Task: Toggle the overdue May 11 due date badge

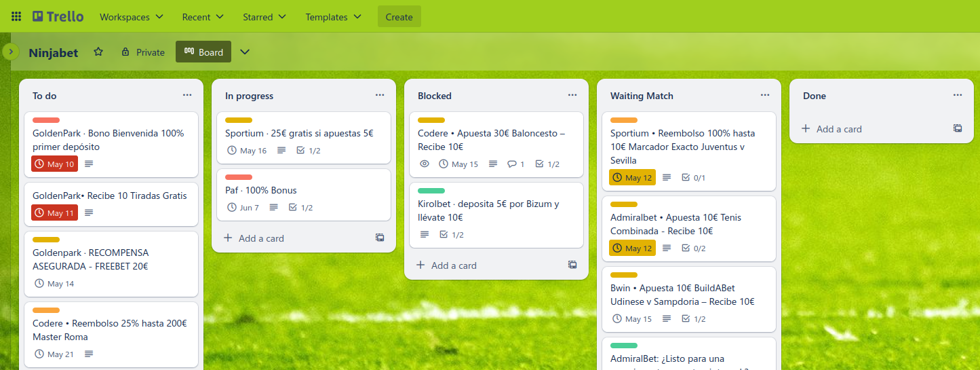Action: [54, 212]
